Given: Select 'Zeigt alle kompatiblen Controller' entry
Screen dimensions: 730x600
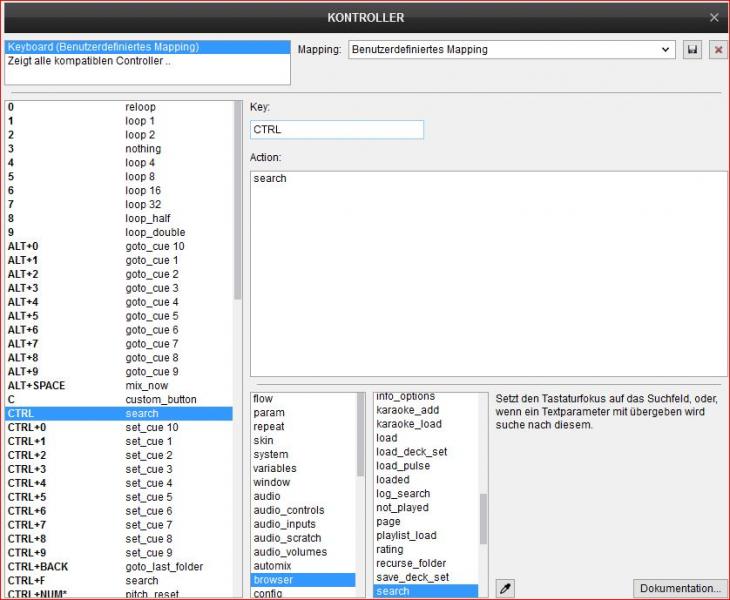Looking at the screenshot, I should (147, 61).
